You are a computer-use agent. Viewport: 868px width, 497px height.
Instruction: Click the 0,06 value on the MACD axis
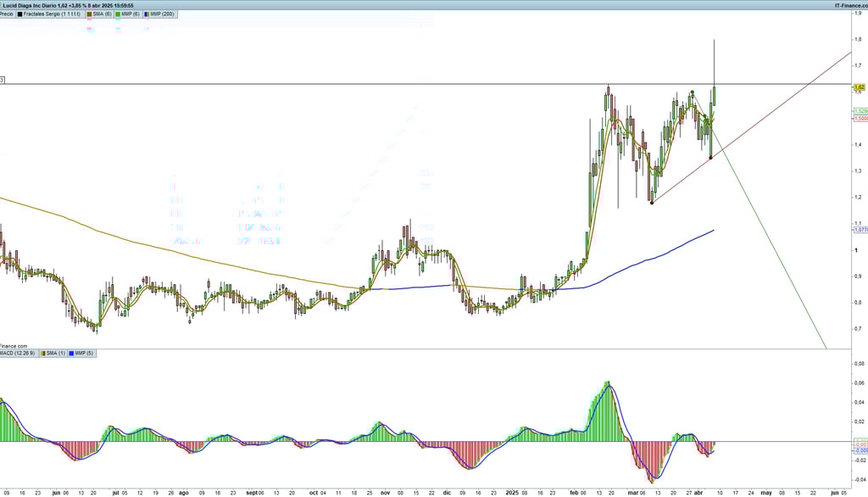click(860, 383)
